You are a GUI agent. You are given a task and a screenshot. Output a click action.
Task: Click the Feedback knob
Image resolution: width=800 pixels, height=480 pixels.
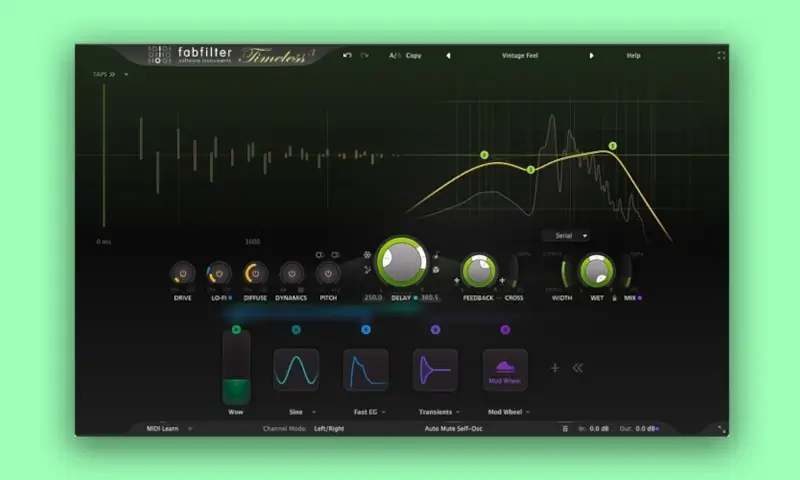pyautogui.click(x=479, y=270)
